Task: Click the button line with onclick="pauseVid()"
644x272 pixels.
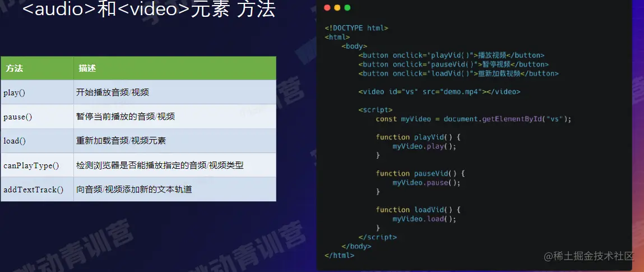Action: pos(453,64)
